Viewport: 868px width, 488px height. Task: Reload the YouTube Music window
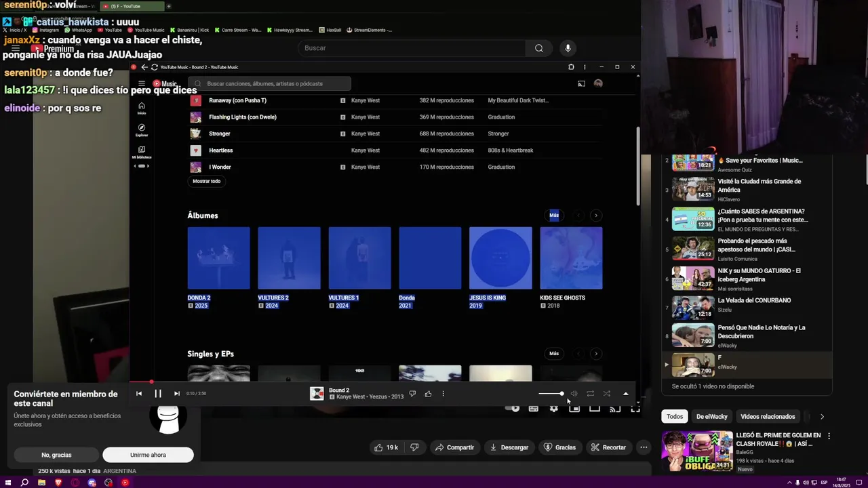click(x=155, y=67)
